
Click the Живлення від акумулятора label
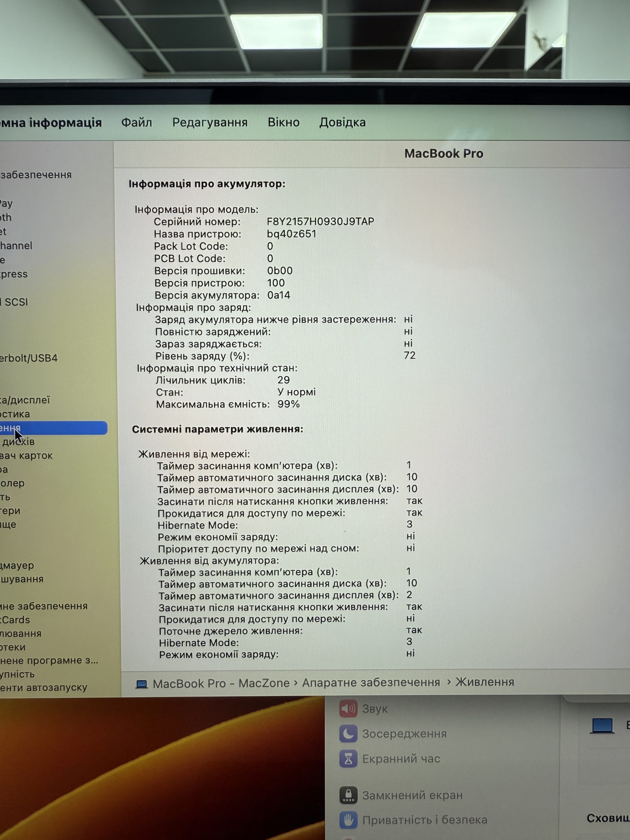pyautogui.click(x=209, y=560)
